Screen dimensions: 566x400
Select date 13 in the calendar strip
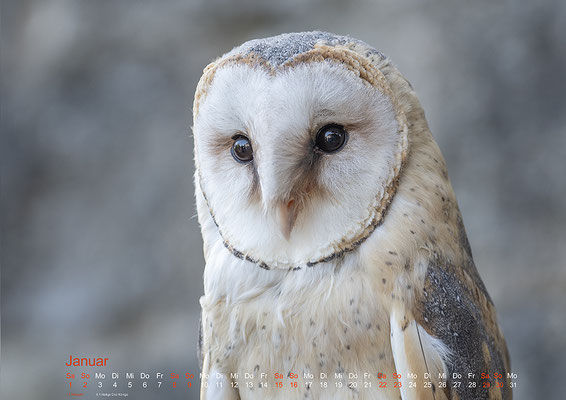coord(249,385)
